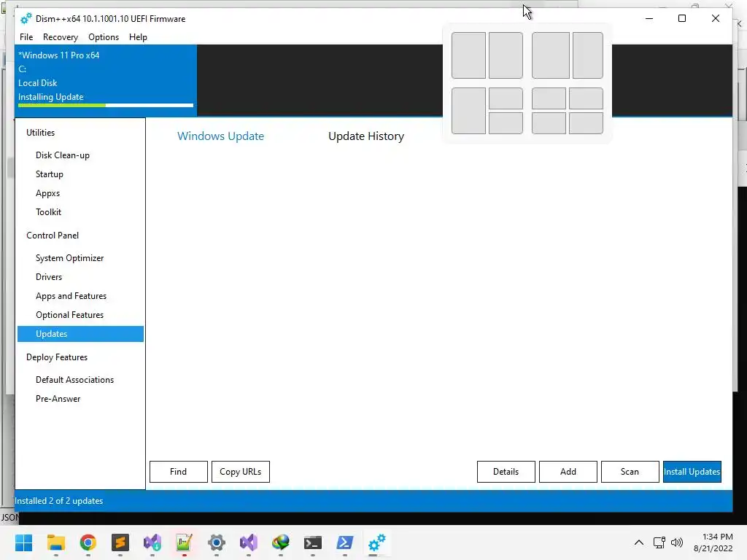
Task: Snap window to bottom-left quadrant of four-zone layout
Action: 549,122
